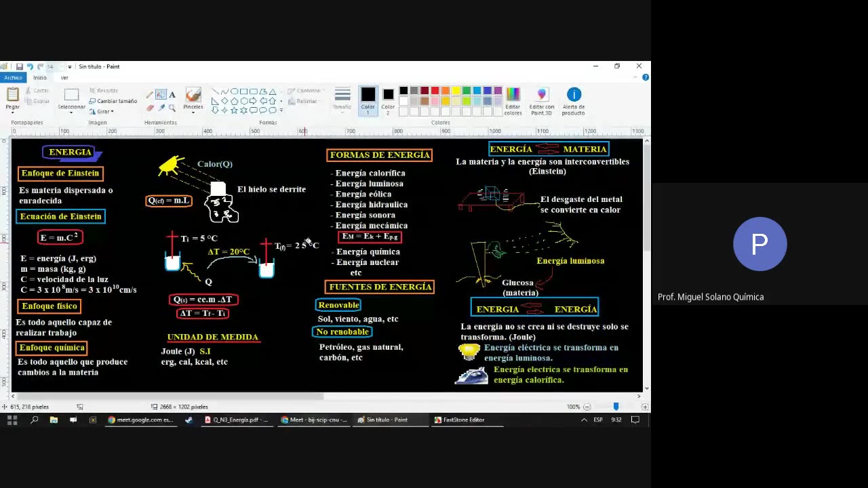Click Editar con Paint 3D

[x=542, y=101]
